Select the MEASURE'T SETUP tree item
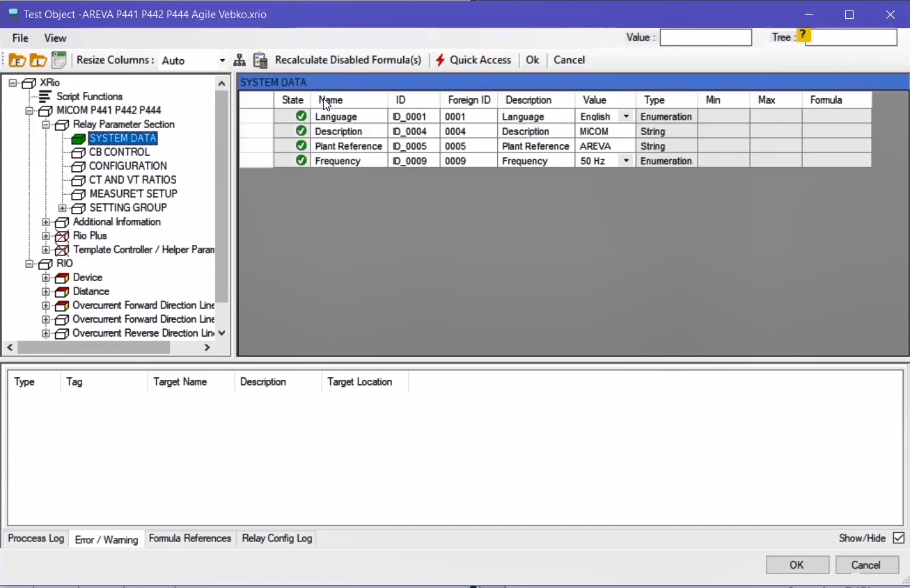The image size is (910, 588). pos(133,194)
